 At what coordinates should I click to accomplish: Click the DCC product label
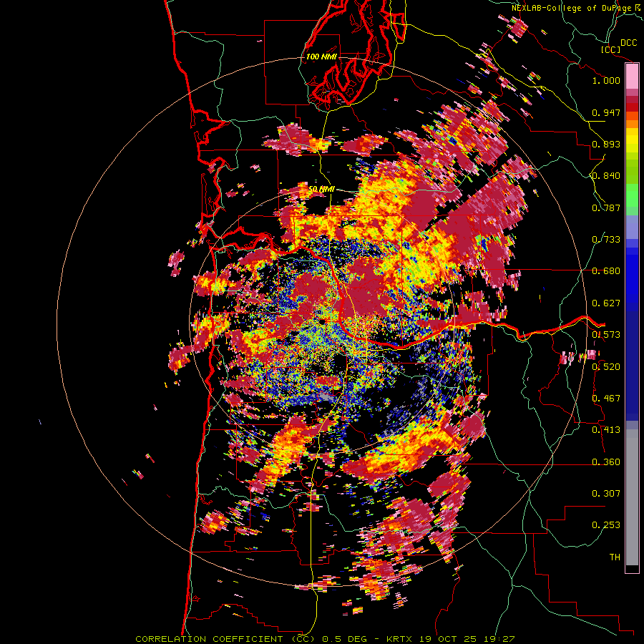[x=628, y=43]
